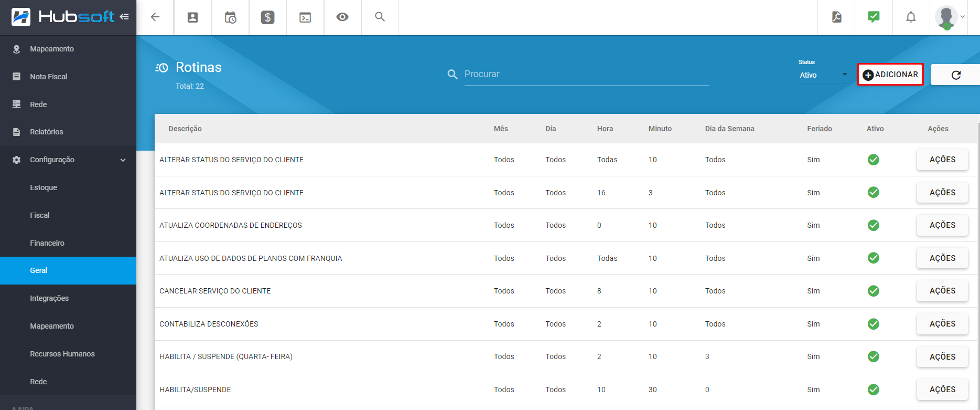Image resolution: width=980 pixels, height=410 pixels.
Task: Click the Rotinas clock list icon
Action: tap(161, 68)
